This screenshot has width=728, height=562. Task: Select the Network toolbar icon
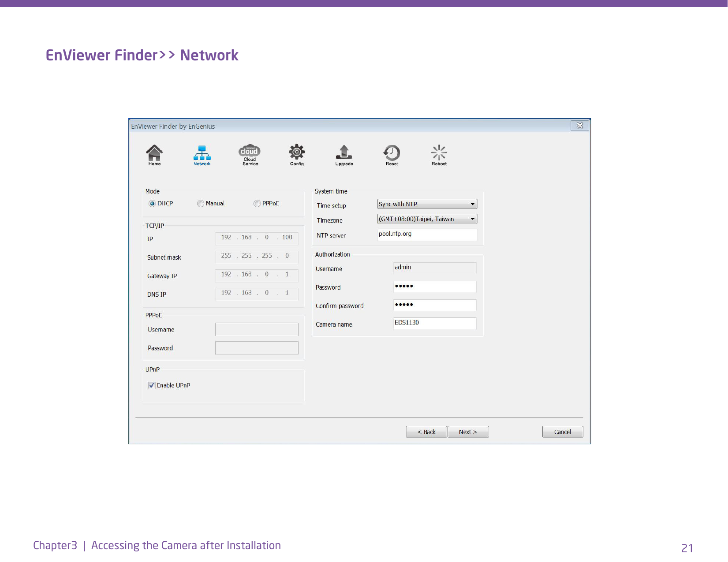[202, 155]
